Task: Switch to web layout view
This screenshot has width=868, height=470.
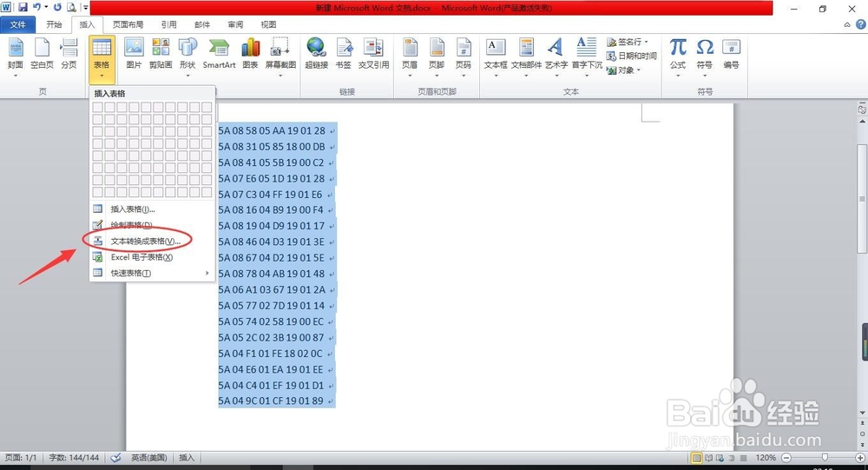Action: [720, 458]
